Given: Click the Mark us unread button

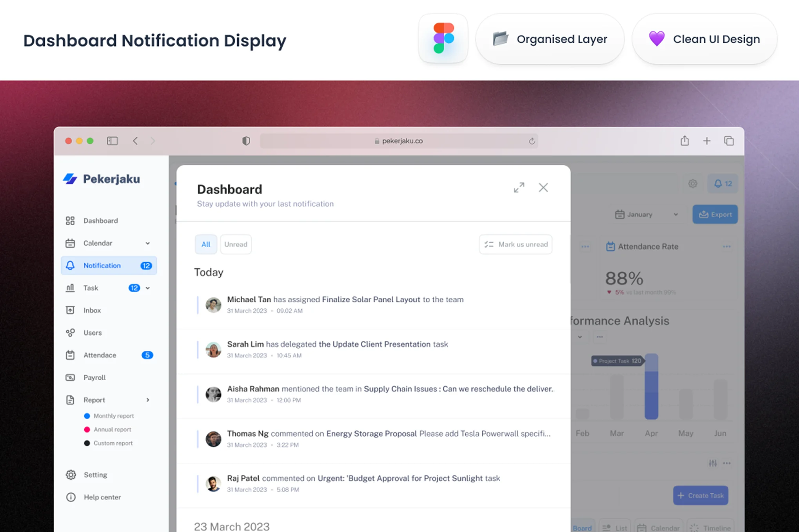Looking at the screenshot, I should coord(516,244).
